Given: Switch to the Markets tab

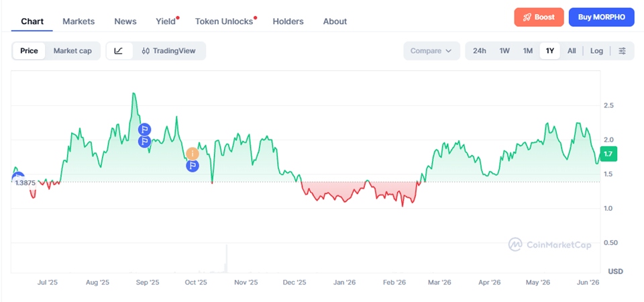Looking at the screenshot, I should pyautogui.click(x=78, y=21).
